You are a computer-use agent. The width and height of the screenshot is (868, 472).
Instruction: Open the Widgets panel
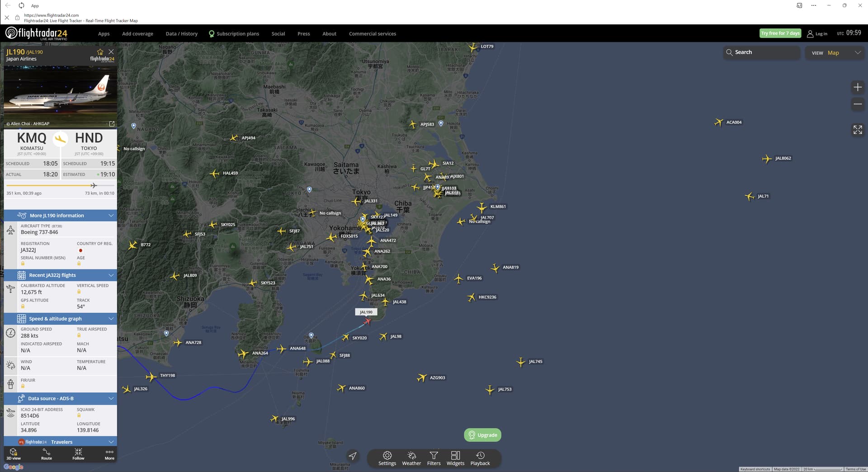coord(455,458)
